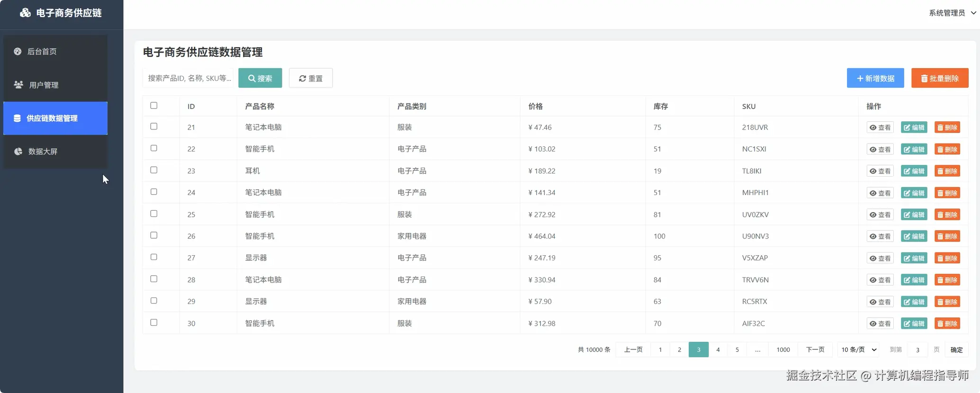Screen dimensions: 980x393
Task: Check the row with ID 28
Action: tap(154, 279)
